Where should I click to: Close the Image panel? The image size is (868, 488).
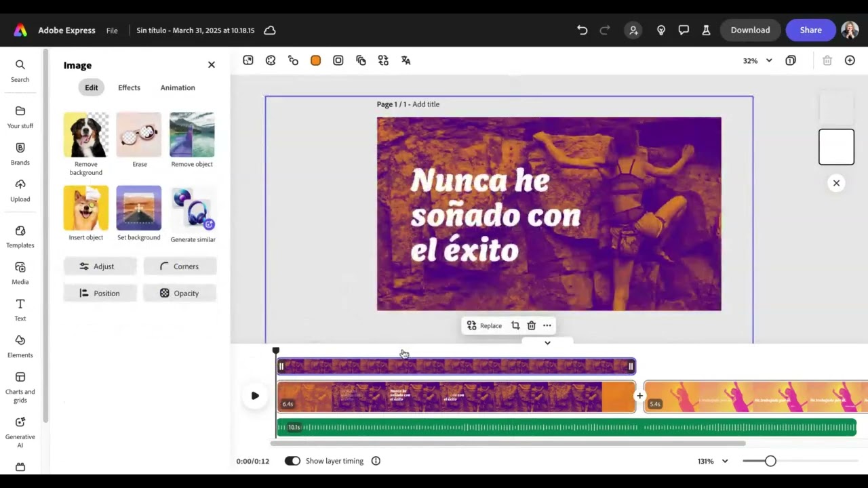coord(212,65)
